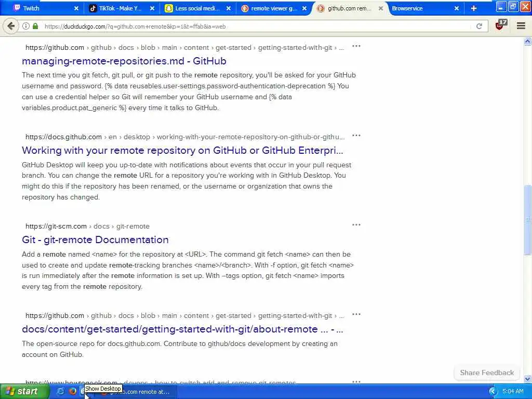Open options dots for about-remote docs result
Viewport: 532px width, 399px height.
[356, 314]
